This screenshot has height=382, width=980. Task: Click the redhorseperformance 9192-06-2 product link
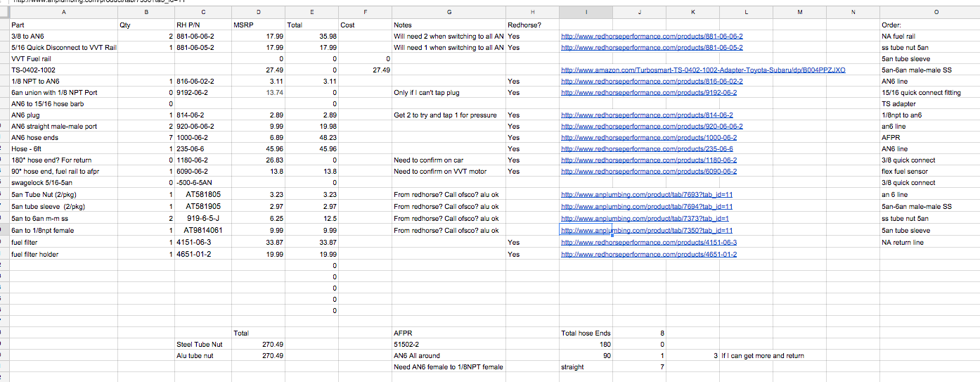[x=649, y=93]
